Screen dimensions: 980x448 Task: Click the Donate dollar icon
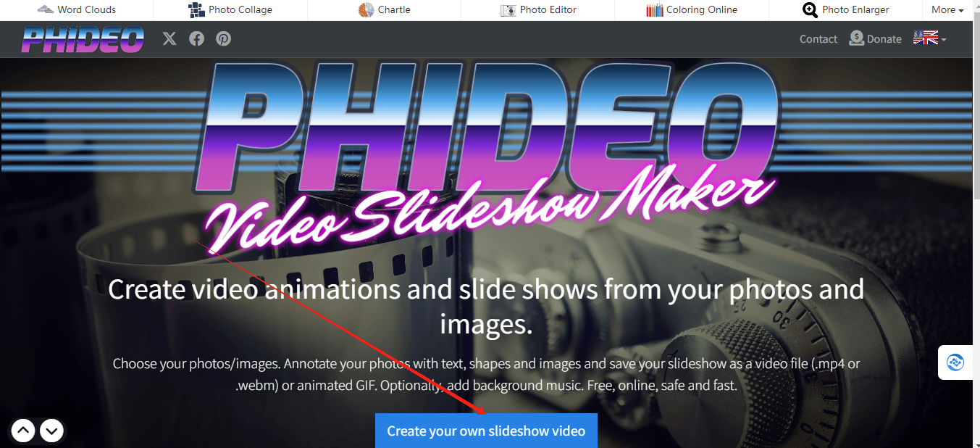pyautogui.click(x=855, y=38)
